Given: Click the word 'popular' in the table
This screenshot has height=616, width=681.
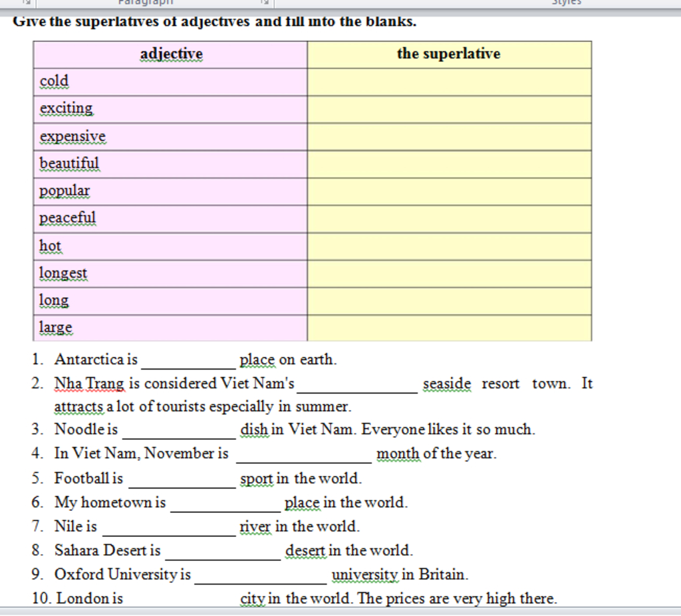Looking at the screenshot, I should (65, 191).
